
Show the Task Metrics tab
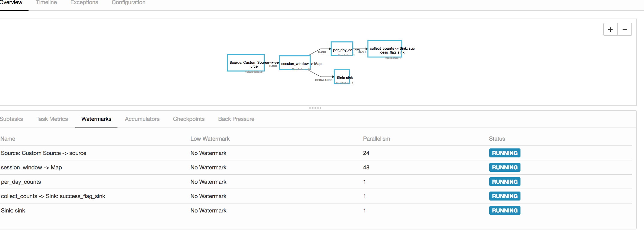(52, 119)
